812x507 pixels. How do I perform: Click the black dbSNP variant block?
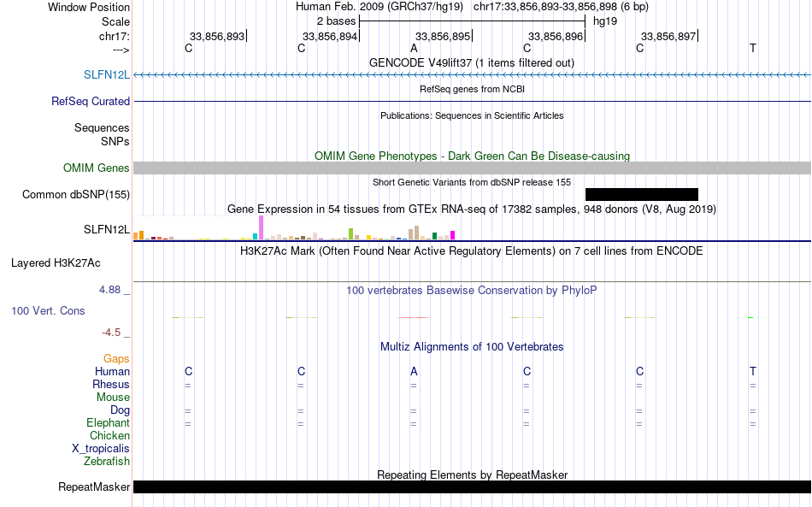coord(642,194)
